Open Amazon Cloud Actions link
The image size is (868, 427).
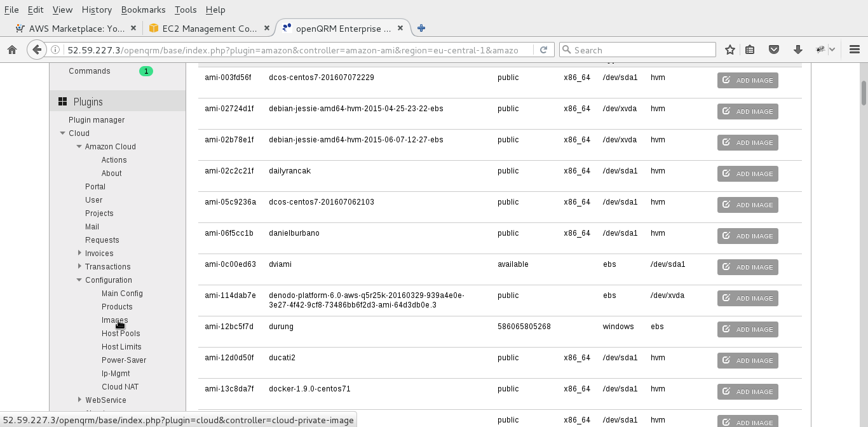pyautogui.click(x=114, y=160)
